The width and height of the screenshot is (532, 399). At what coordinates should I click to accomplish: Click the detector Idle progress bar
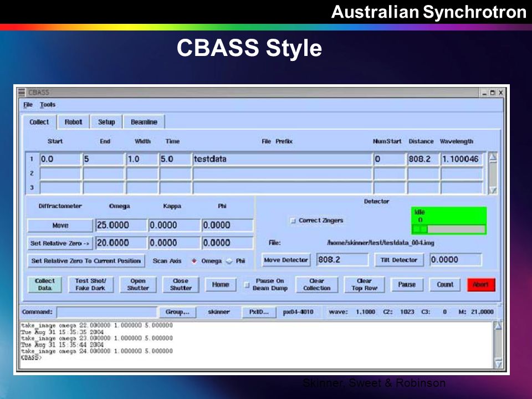click(449, 229)
